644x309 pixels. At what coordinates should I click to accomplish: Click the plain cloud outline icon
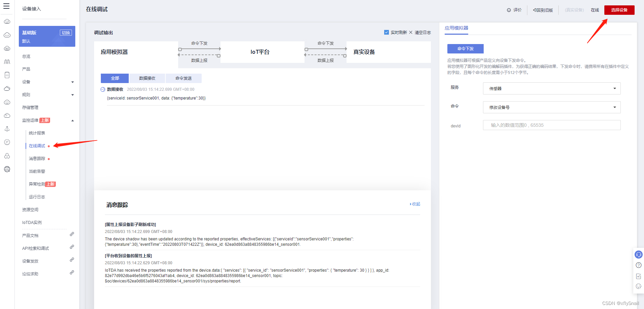pos(7,89)
